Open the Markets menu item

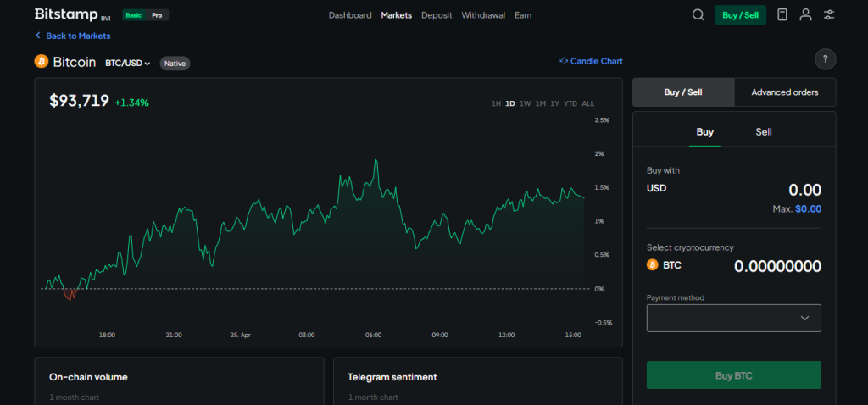click(x=397, y=15)
